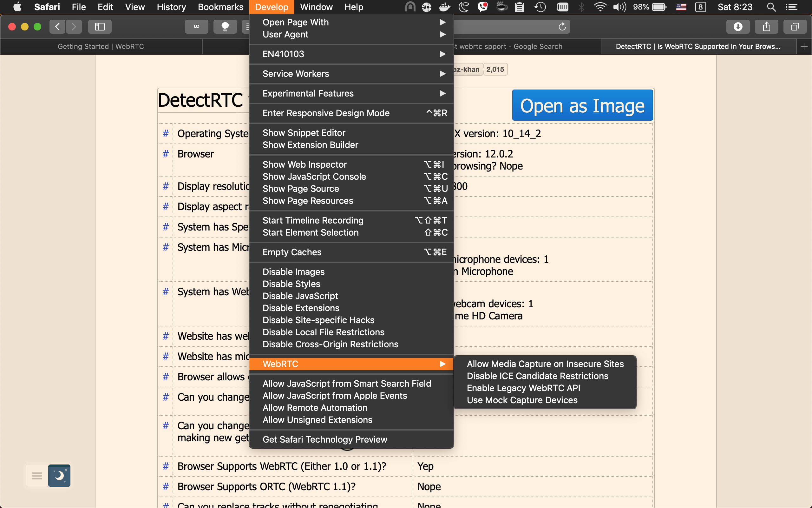Viewport: 812px width, 508px height.
Task: Choose Show Page Source
Action: click(351, 189)
